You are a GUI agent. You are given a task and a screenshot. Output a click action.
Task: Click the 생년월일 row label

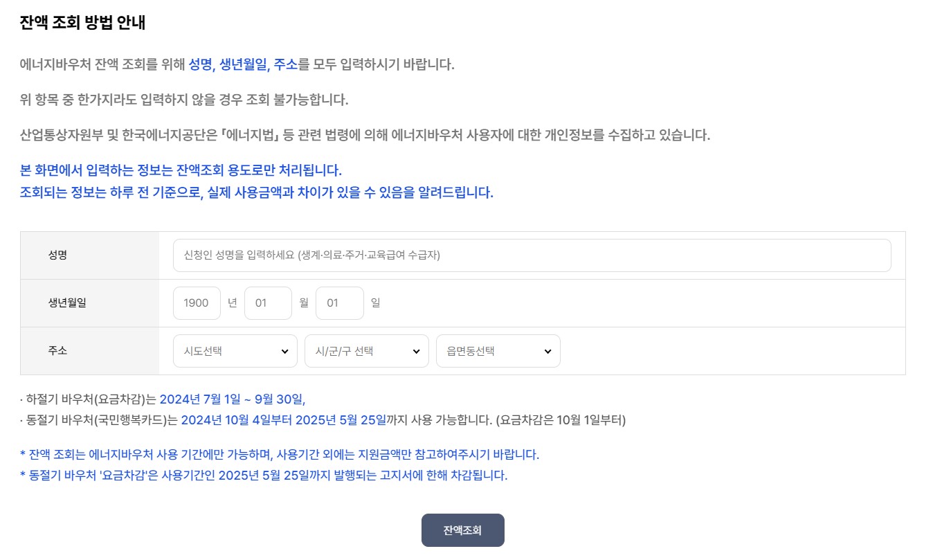point(67,302)
